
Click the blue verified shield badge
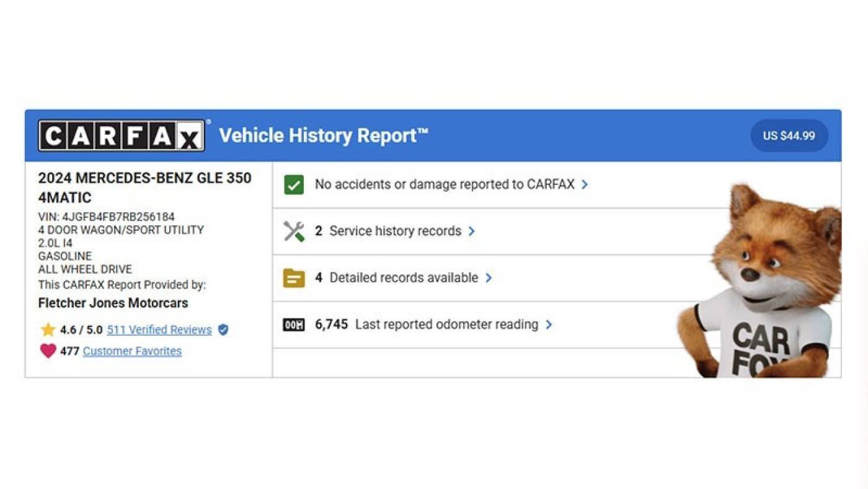(223, 330)
